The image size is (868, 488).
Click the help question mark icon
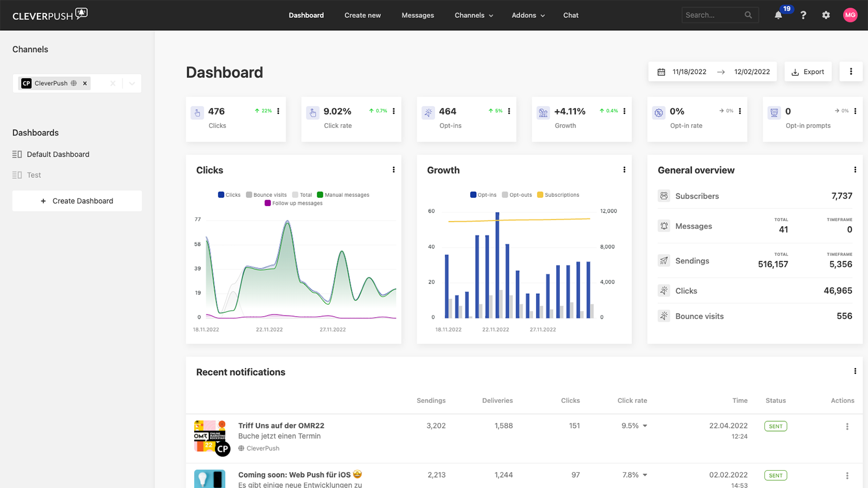tap(803, 15)
